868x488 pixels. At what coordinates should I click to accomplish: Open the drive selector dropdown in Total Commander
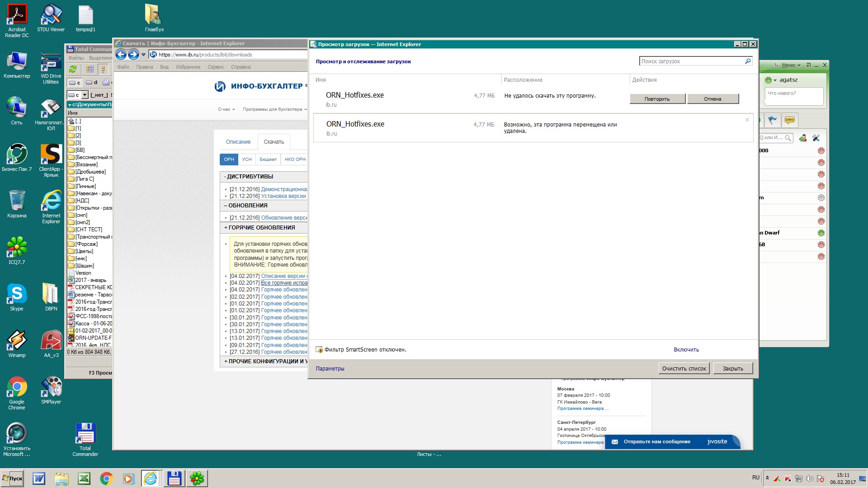(85, 95)
